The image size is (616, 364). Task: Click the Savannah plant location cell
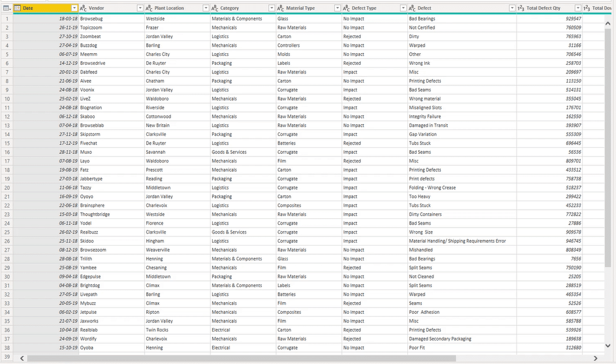[x=177, y=152]
